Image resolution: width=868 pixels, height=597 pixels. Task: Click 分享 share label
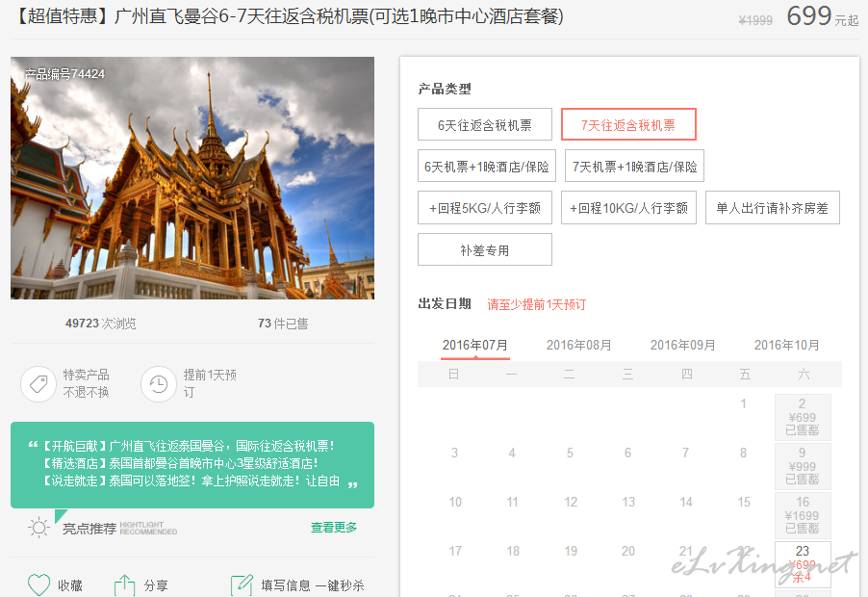pos(156,585)
